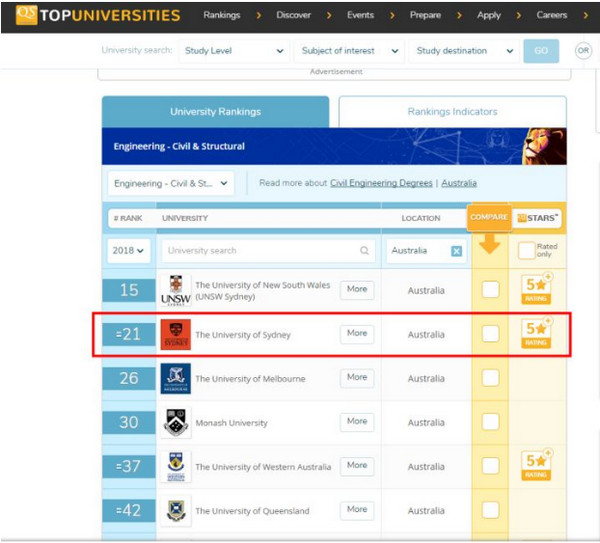Open the Australia read-more link

(x=459, y=183)
